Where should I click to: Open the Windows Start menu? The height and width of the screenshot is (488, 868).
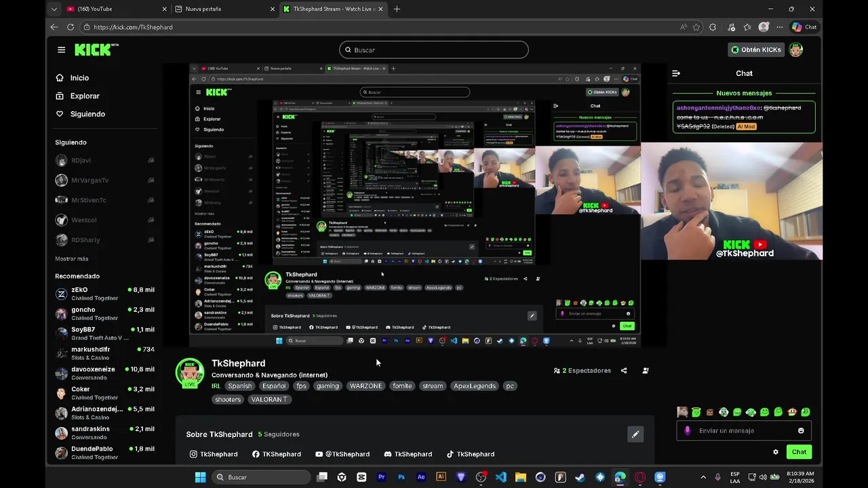coord(200,477)
